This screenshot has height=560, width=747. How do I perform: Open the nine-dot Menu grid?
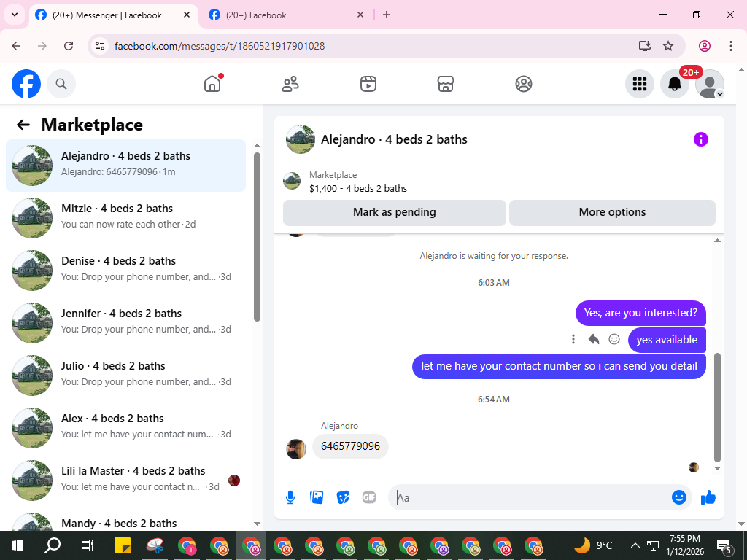point(639,84)
